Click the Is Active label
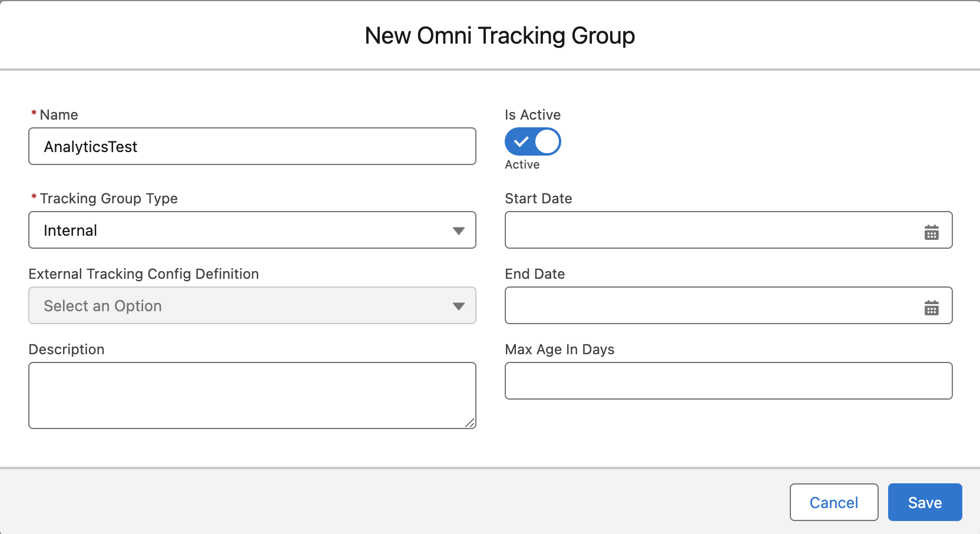 pos(532,114)
